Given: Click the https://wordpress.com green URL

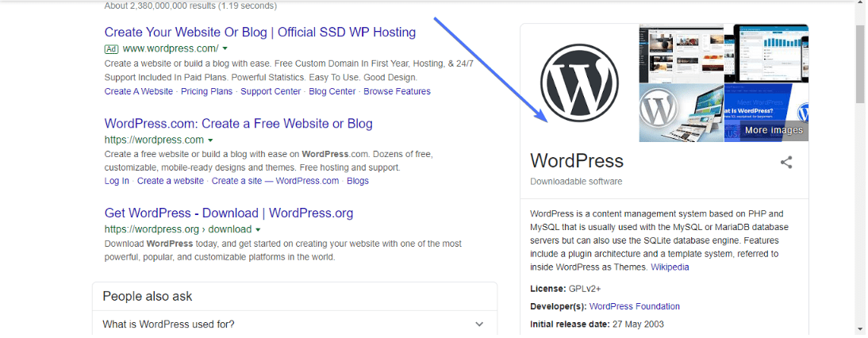Looking at the screenshot, I should [154, 140].
